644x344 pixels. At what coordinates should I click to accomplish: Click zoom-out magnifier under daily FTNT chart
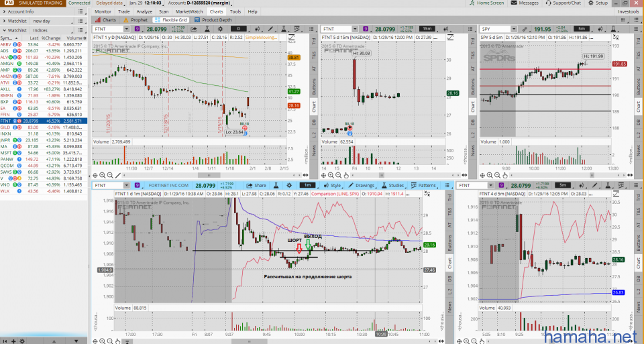[110, 175]
